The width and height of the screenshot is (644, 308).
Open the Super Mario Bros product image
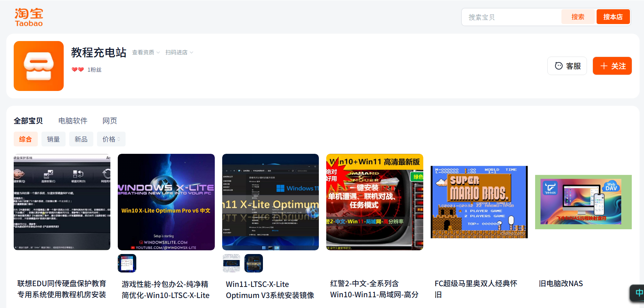pyautogui.click(x=479, y=202)
